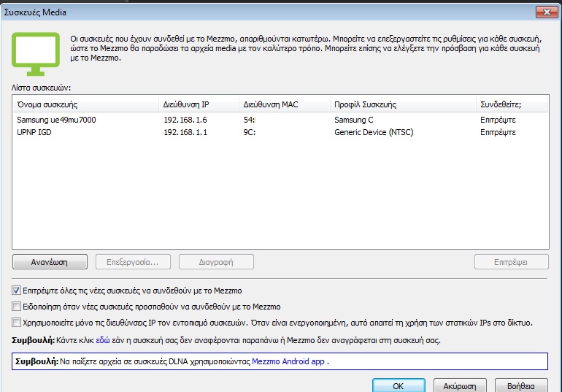
Task: Sort by Διεύθυνση MAC column header
Action: pyautogui.click(x=285, y=104)
